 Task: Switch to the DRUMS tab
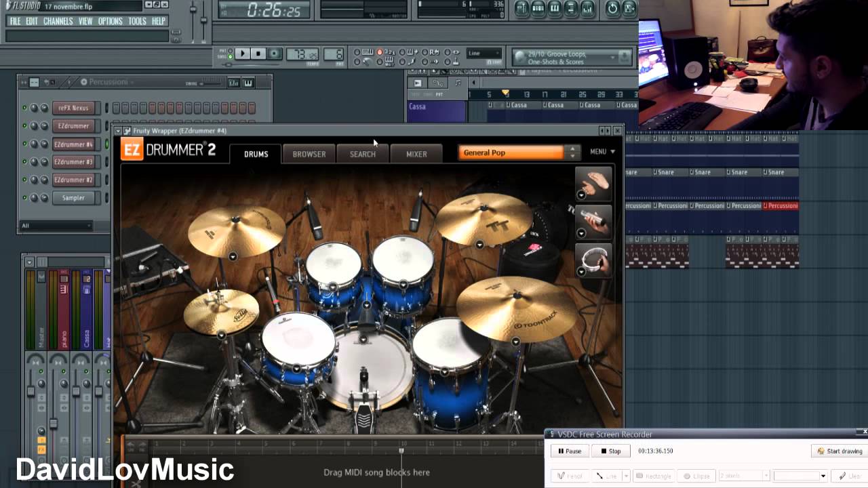click(x=256, y=154)
